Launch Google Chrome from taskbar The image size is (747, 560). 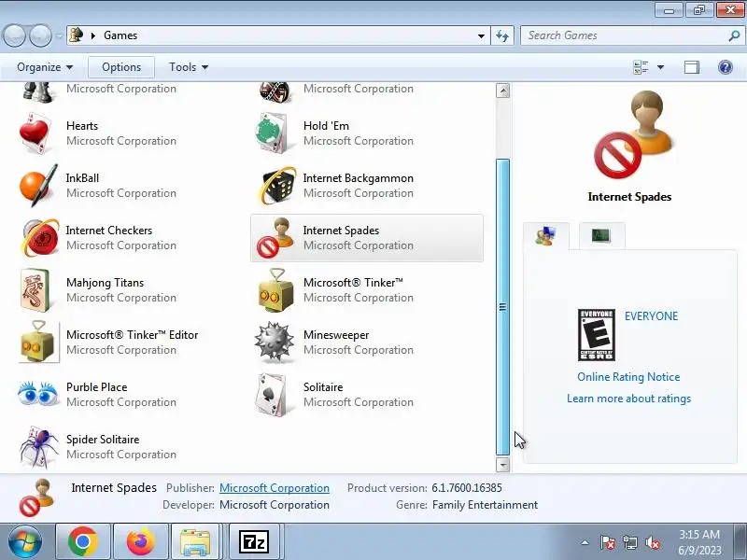[83, 541]
